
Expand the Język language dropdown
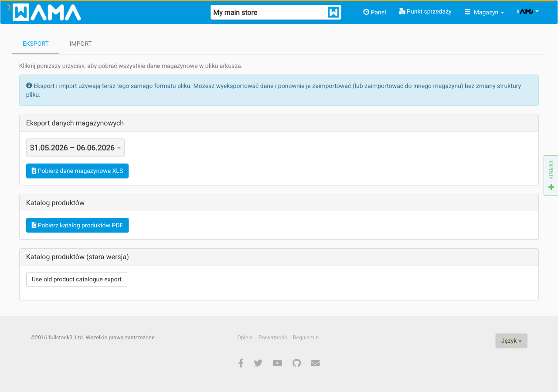pyautogui.click(x=511, y=341)
